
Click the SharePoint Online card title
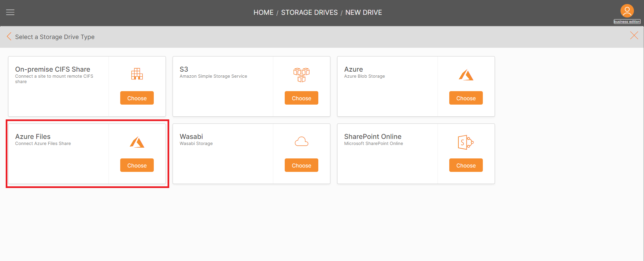coord(373,137)
